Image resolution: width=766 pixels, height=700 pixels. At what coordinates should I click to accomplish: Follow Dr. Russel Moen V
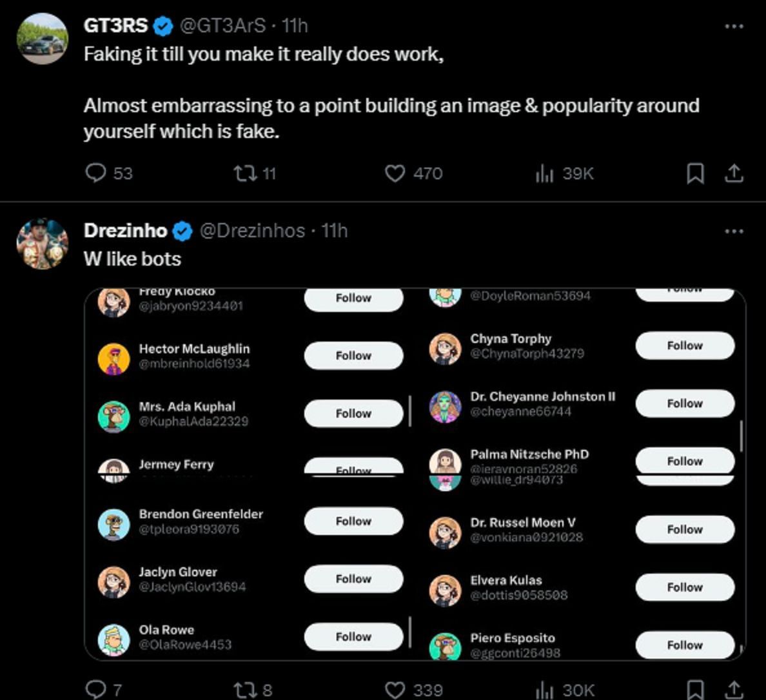pos(685,530)
